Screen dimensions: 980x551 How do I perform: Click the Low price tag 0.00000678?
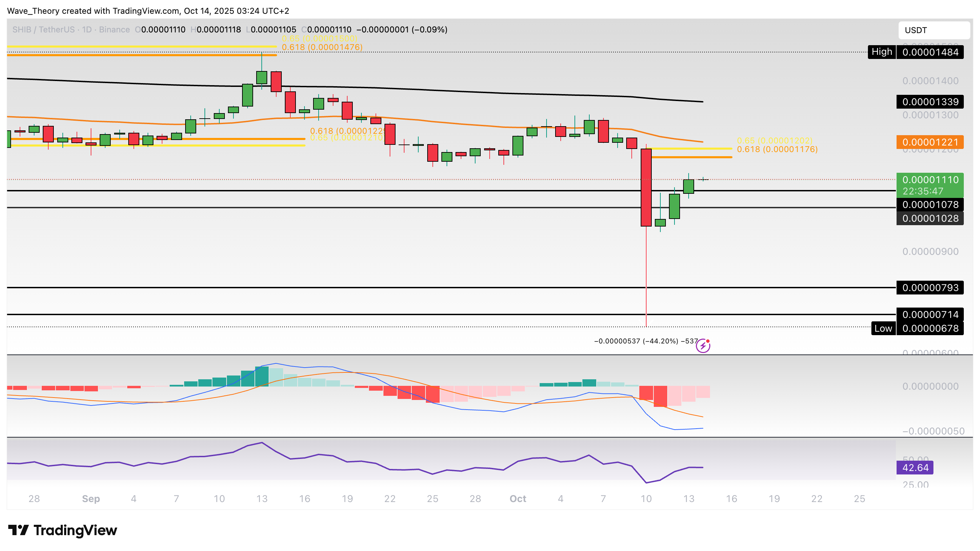(929, 328)
